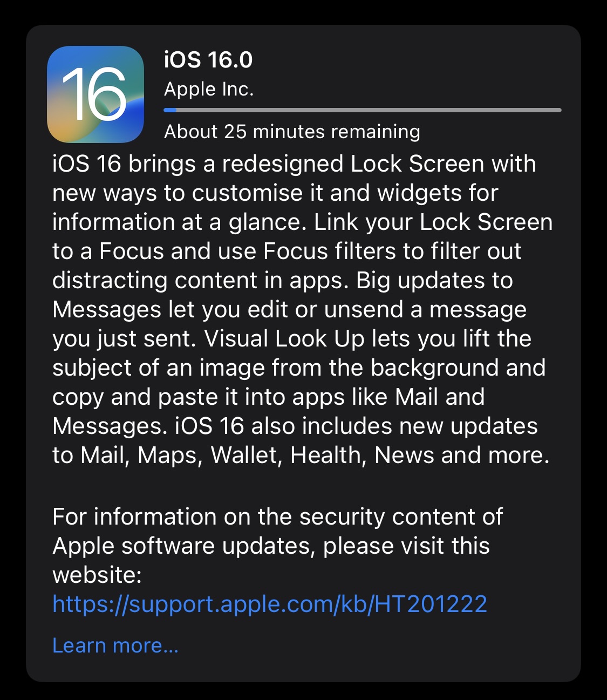This screenshot has width=607, height=700.
Task: Click the word 'website:' above the link
Action: (97, 575)
